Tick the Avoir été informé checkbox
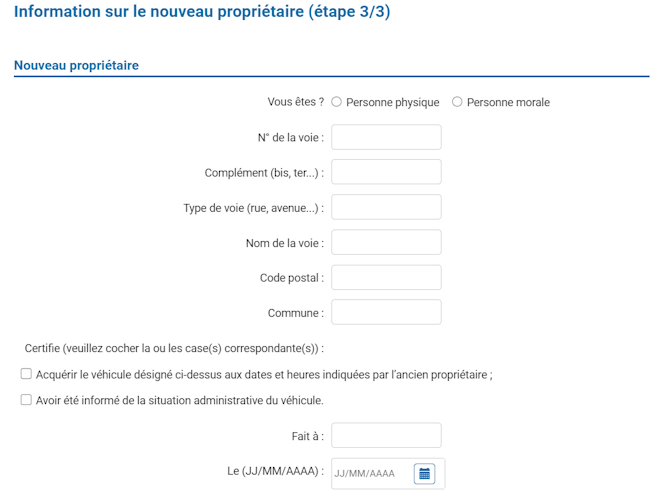 tap(26, 400)
